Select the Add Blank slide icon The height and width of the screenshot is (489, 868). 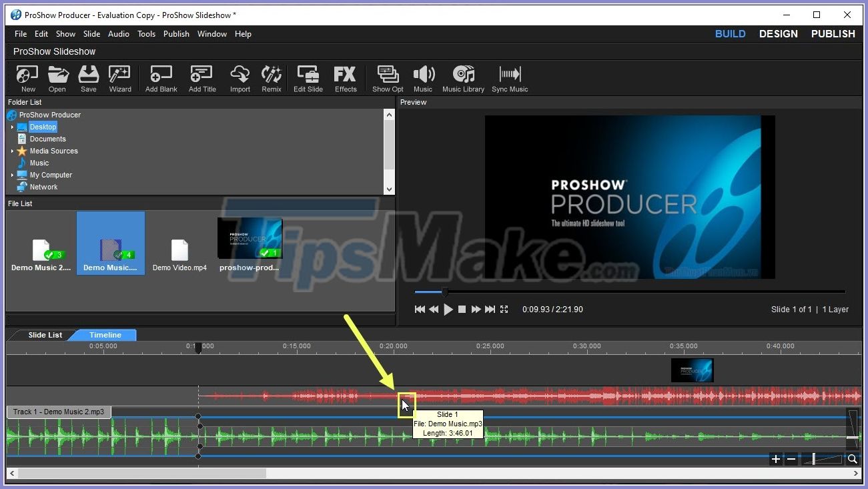click(160, 78)
